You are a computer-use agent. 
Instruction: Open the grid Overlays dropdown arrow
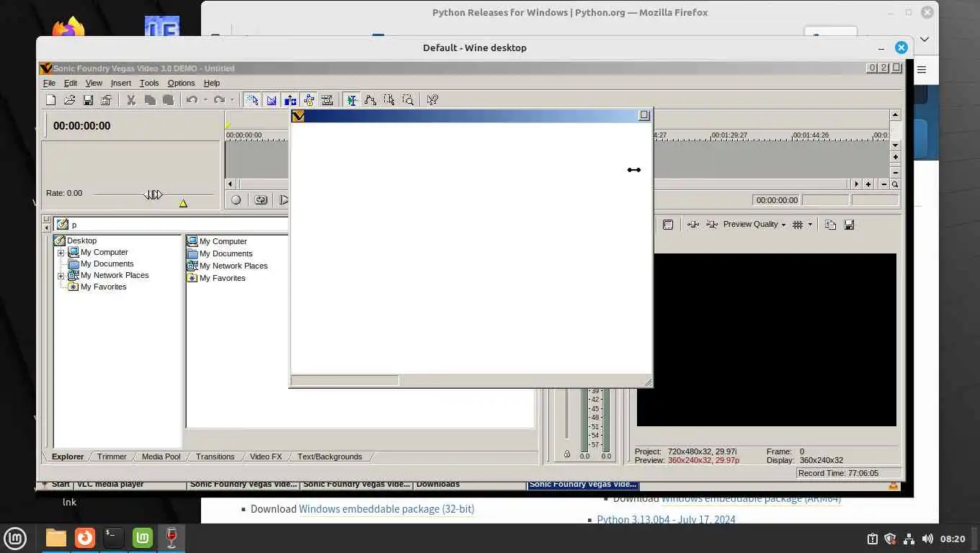click(810, 225)
